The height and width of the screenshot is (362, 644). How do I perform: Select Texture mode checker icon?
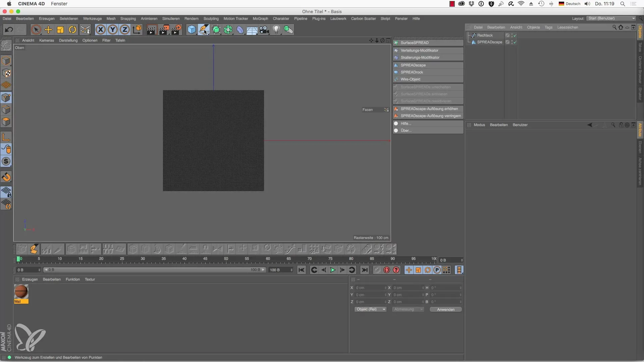tap(6, 73)
